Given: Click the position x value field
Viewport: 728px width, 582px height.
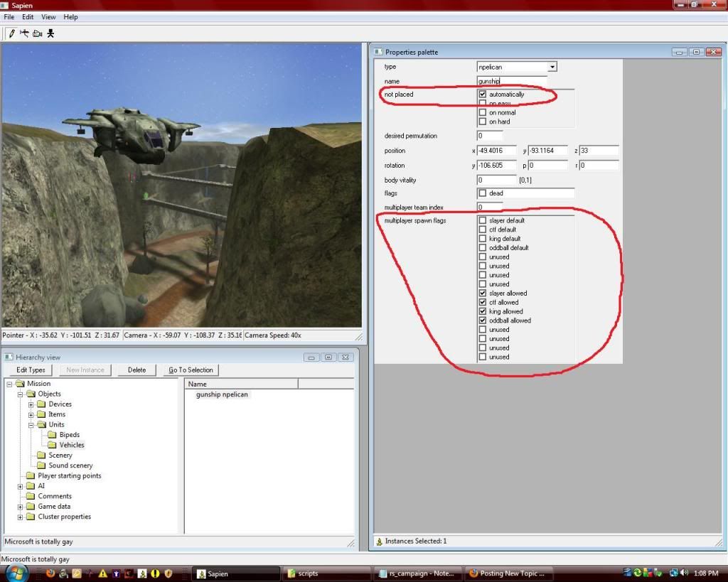Looking at the screenshot, I should (496, 151).
